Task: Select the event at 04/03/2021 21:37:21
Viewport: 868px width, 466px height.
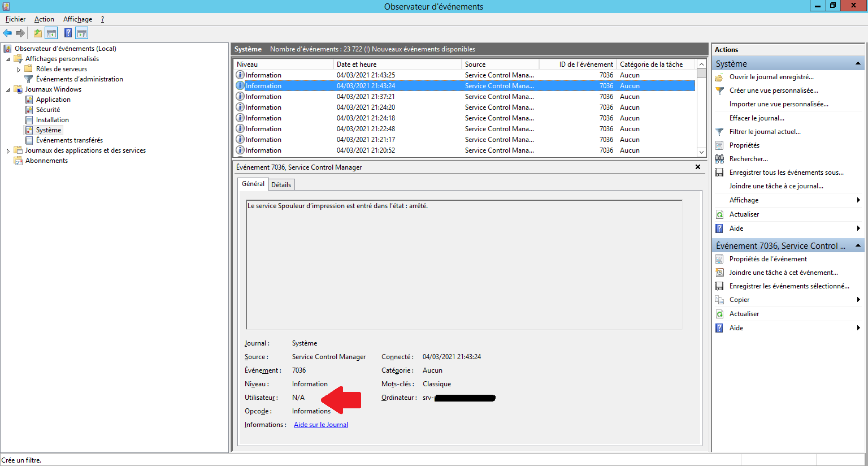Action: pos(465,97)
